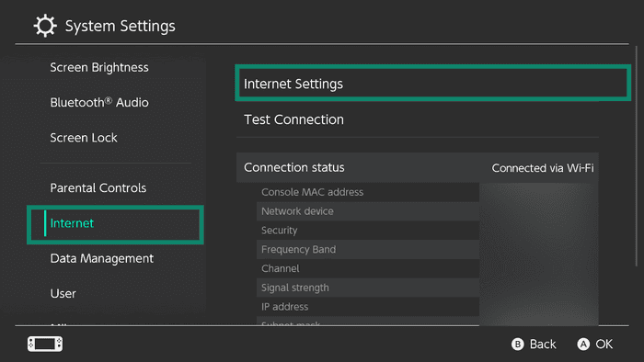Click the Console MAC address row
The height and width of the screenshot is (362, 644).
[x=368, y=192]
